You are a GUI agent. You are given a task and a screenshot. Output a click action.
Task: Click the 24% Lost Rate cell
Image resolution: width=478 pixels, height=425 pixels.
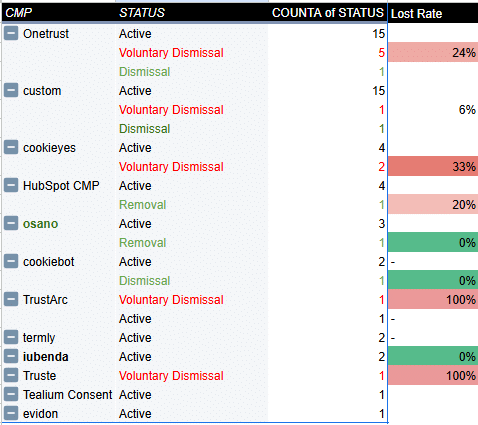tap(433, 52)
